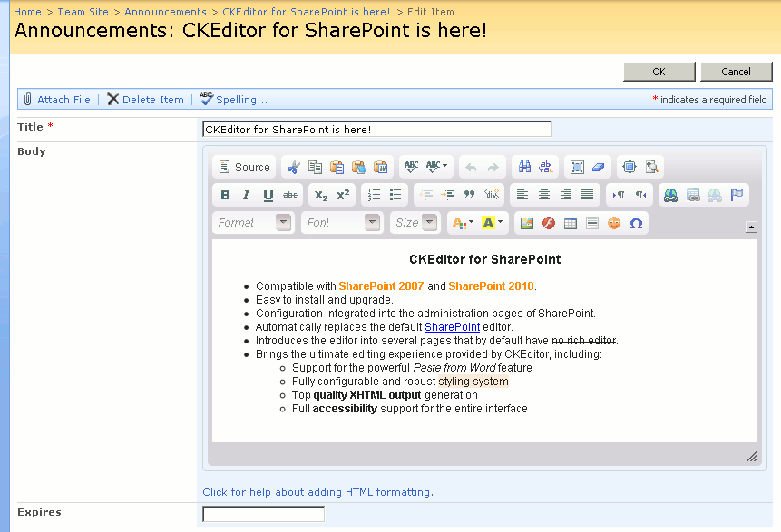Viewport: 781px width, 532px height.
Task: Toggle the Show Blocks icon
Action: [x=651, y=168]
